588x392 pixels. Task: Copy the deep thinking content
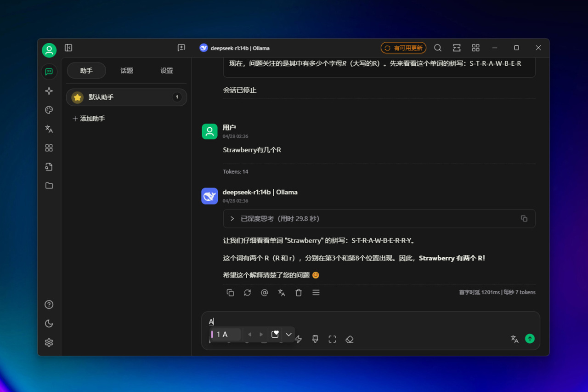(524, 219)
